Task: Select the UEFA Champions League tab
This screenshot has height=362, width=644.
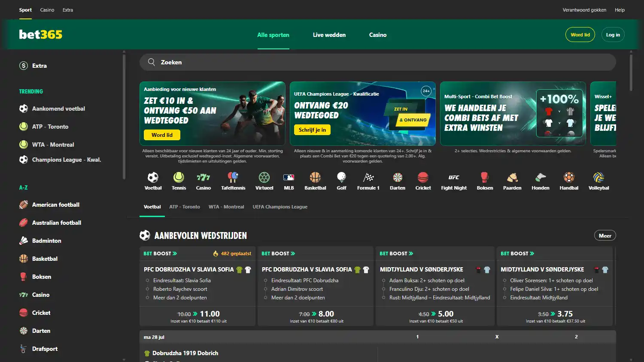Action: tap(280, 207)
